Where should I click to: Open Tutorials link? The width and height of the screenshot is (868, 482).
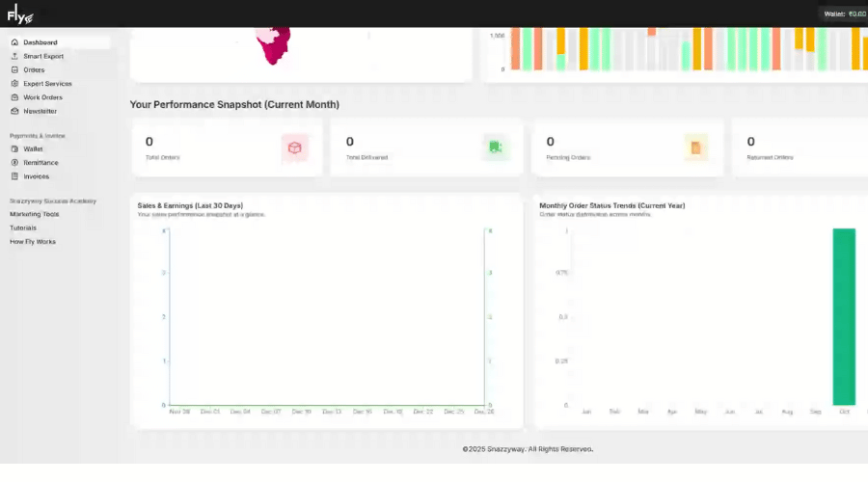click(x=23, y=228)
